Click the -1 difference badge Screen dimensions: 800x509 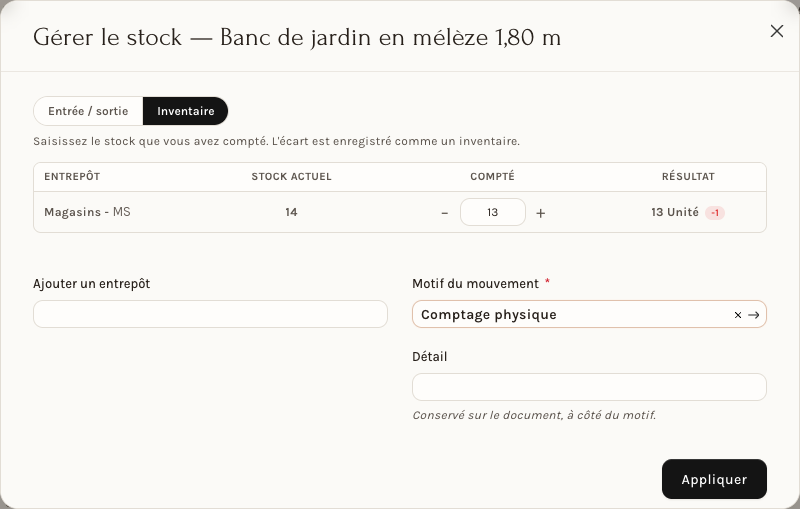[715, 213]
